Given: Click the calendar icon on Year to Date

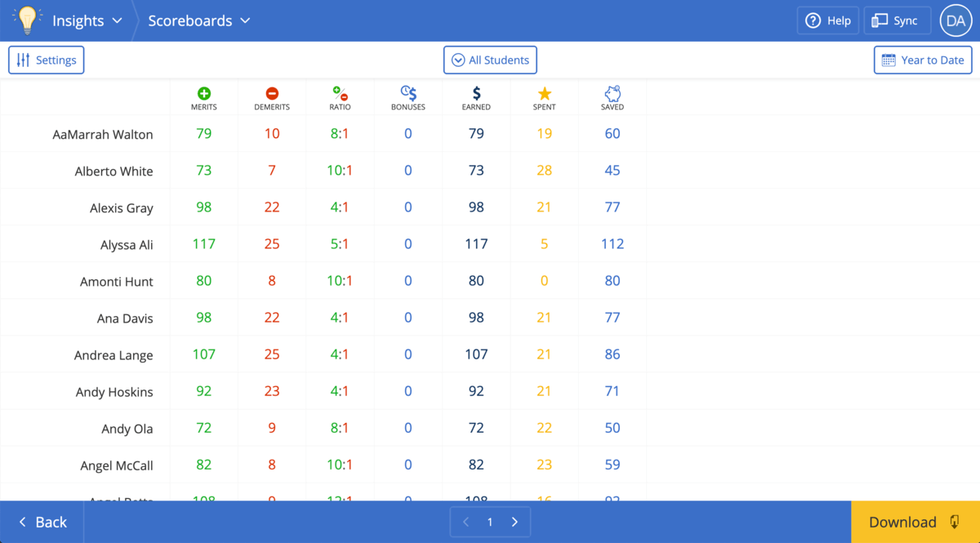Looking at the screenshot, I should pyautogui.click(x=889, y=59).
